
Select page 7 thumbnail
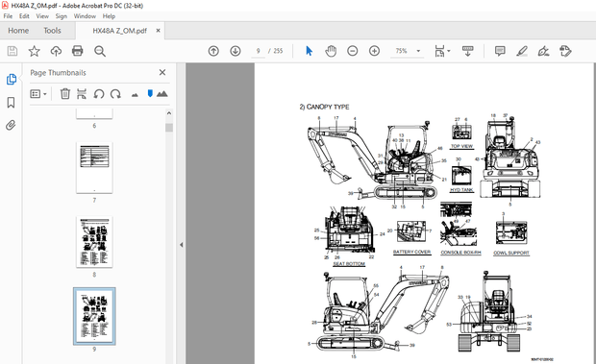pyautogui.click(x=94, y=167)
